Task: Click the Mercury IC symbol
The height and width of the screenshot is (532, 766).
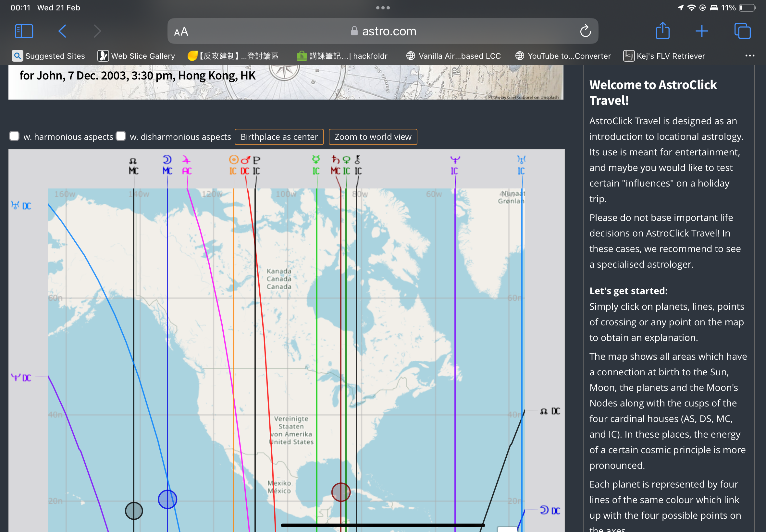Action: 316,165
